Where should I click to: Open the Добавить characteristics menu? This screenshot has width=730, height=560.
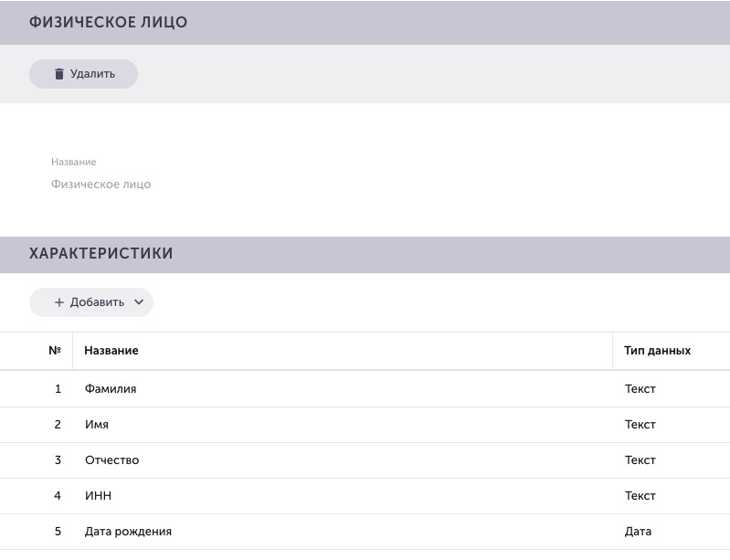click(x=91, y=302)
